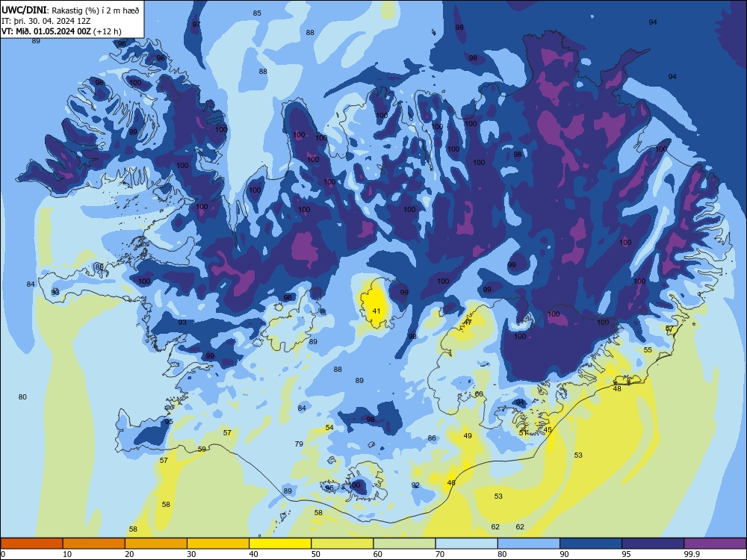The width and height of the screenshot is (747, 560).
Task: Click the "95" label under the legend bar
Action: 627,554
